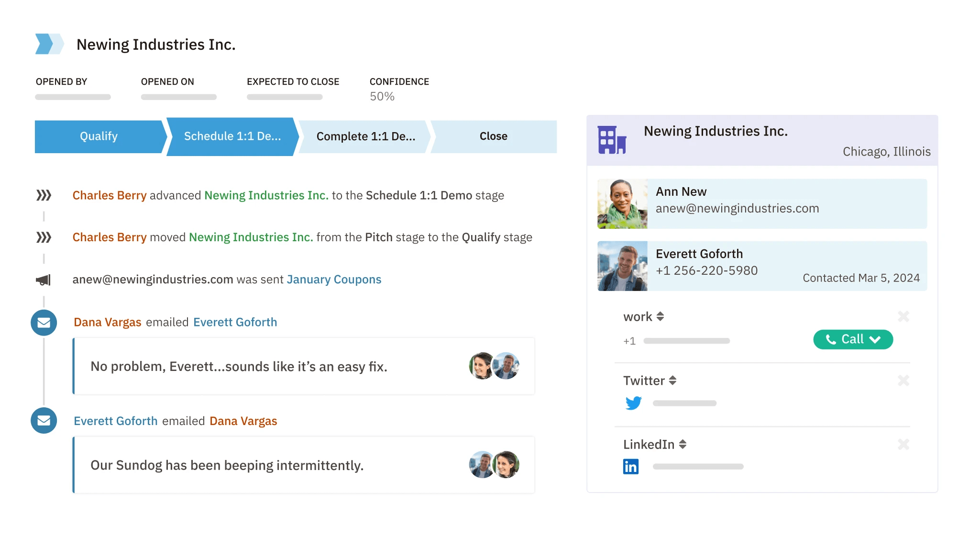
Task: Remove the Twitter contact entry
Action: pos(903,381)
